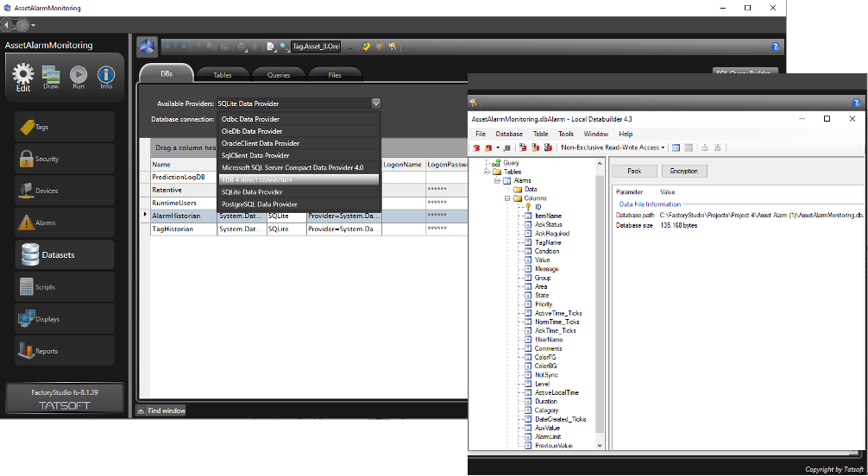Click the blue help icon in FactoryStudio toolbar
Screen dimensions: 868x476
click(776, 47)
